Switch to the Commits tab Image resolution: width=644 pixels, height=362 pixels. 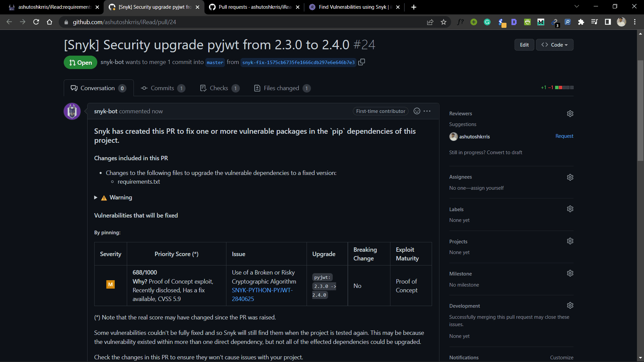pos(162,88)
